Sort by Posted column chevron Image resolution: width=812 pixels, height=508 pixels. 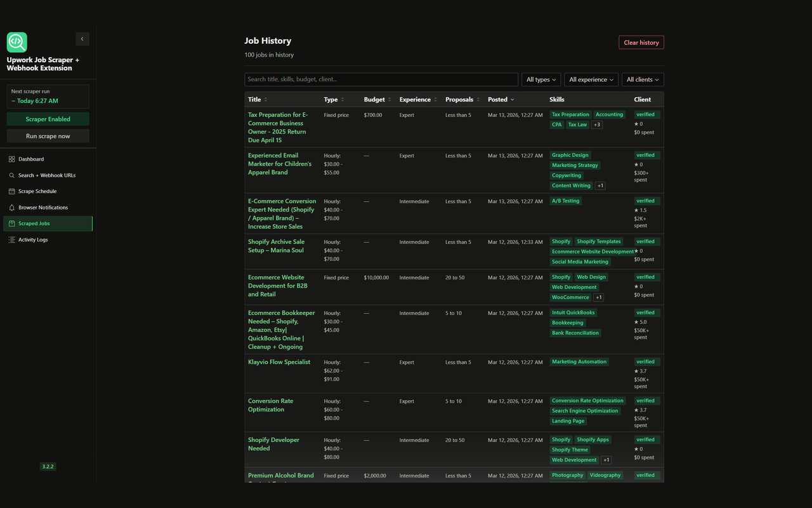click(x=513, y=100)
